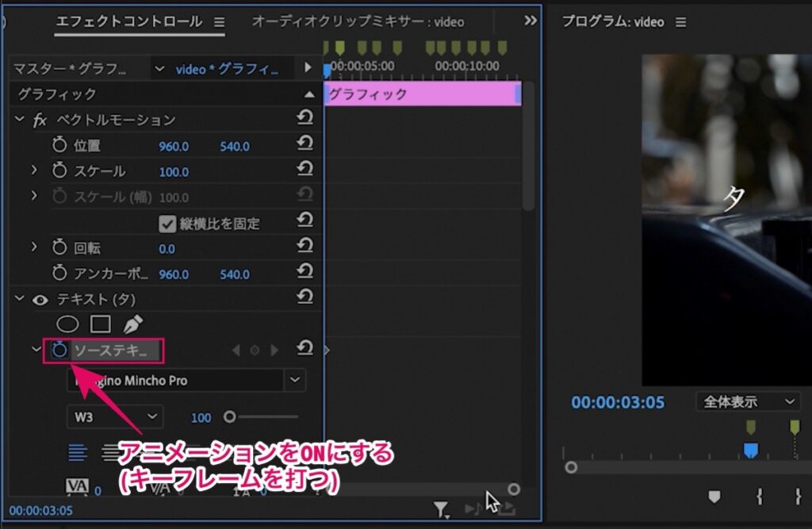Screen dimensions: 812x529
Task: Toggle animation stopwatch for 位置
Action: pos(59,144)
